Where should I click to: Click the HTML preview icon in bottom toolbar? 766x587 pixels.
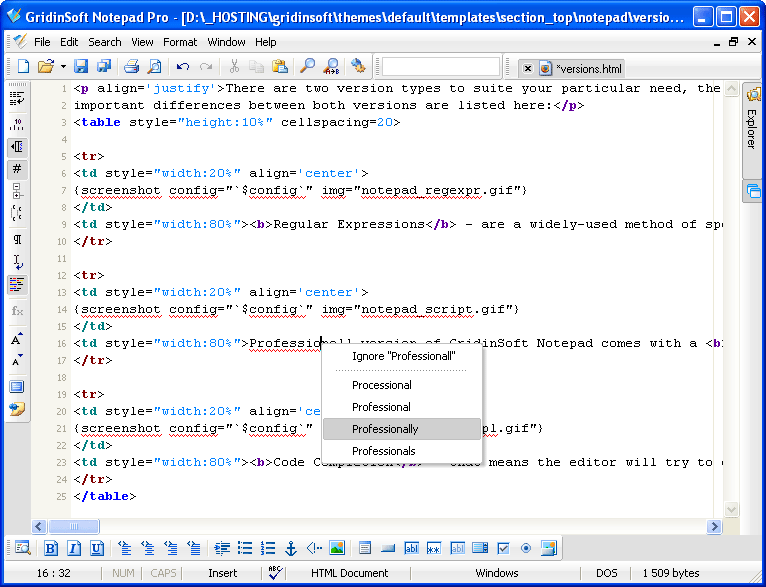pos(22,548)
